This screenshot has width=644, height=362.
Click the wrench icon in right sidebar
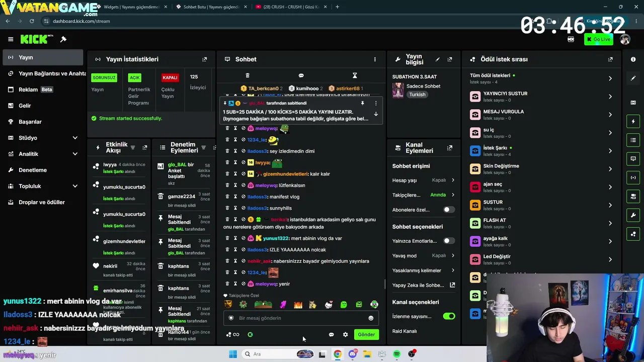tap(633, 215)
